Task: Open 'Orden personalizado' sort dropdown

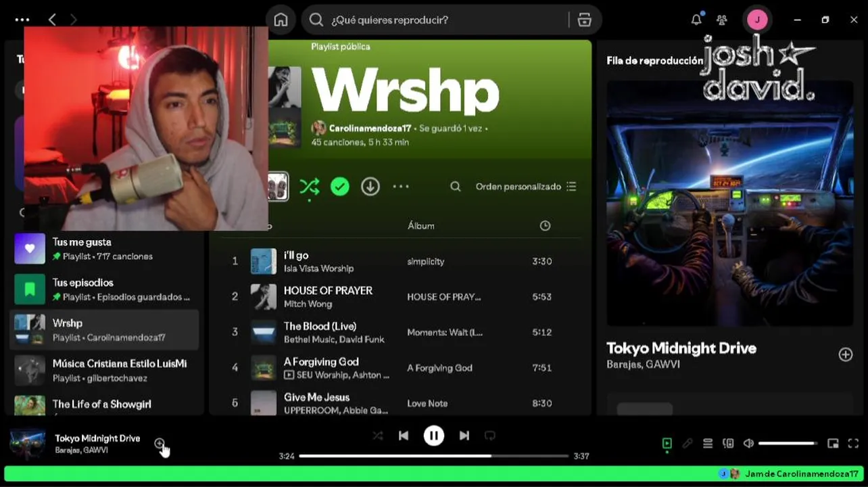Action: click(x=526, y=187)
